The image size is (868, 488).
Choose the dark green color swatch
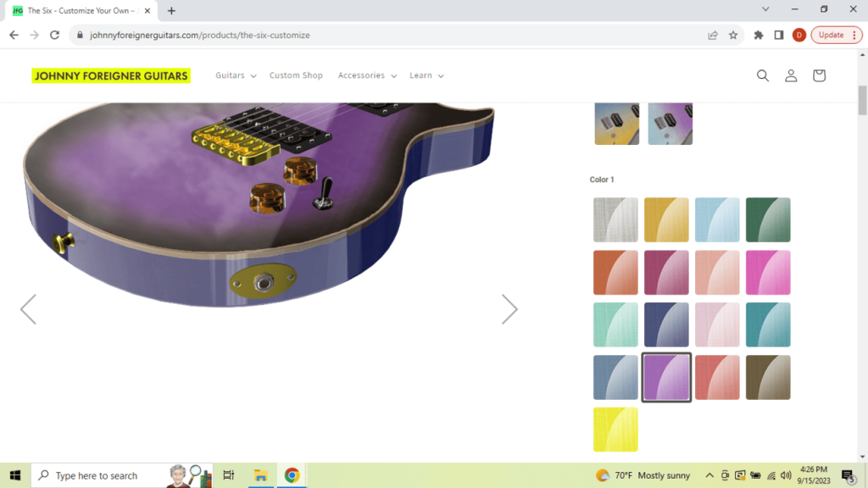point(768,220)
